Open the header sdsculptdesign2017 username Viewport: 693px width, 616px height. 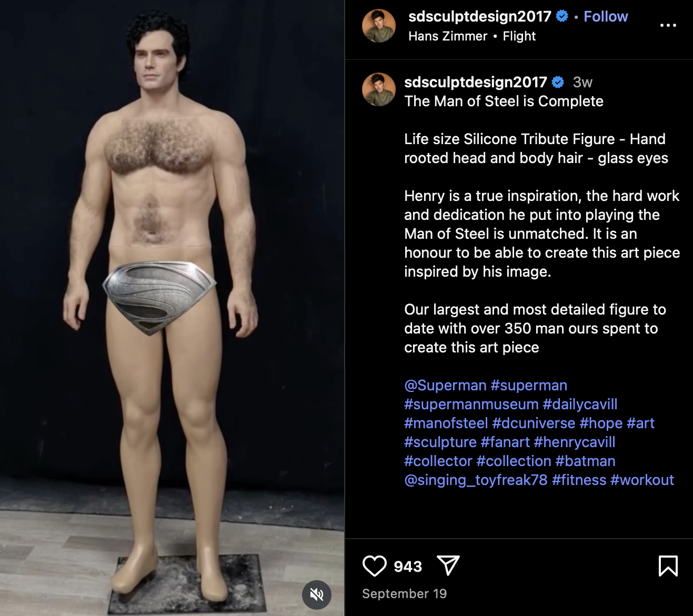(479, 17)
